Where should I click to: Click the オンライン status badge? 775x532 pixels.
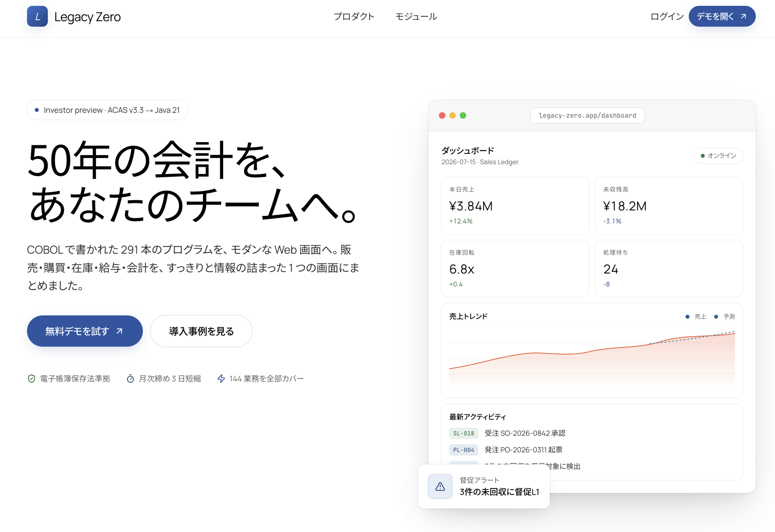pos(718,156)
